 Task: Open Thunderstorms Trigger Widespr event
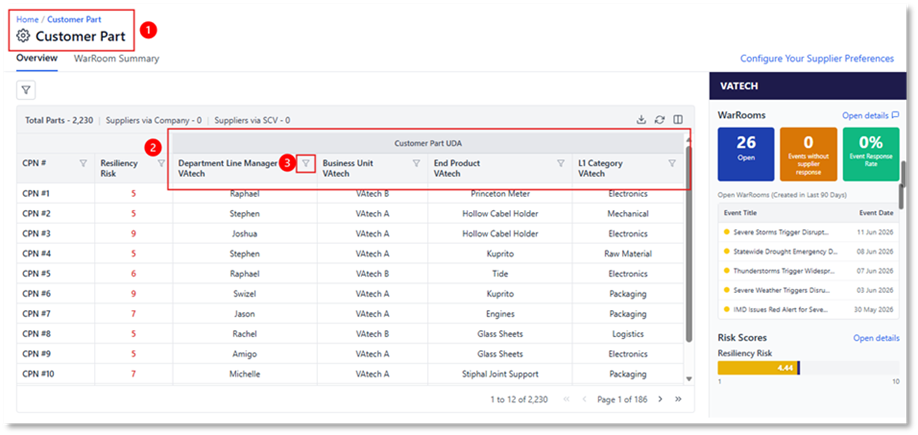[x=784, y=270]
